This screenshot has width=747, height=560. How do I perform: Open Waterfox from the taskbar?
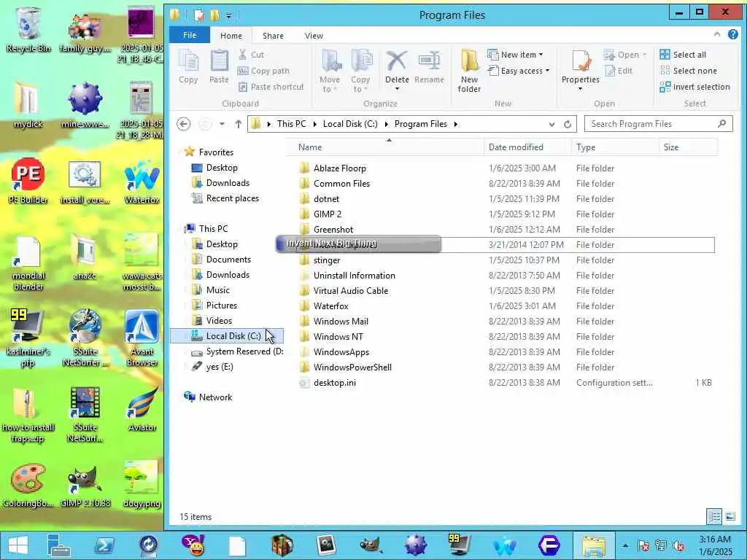pos(505,545)
